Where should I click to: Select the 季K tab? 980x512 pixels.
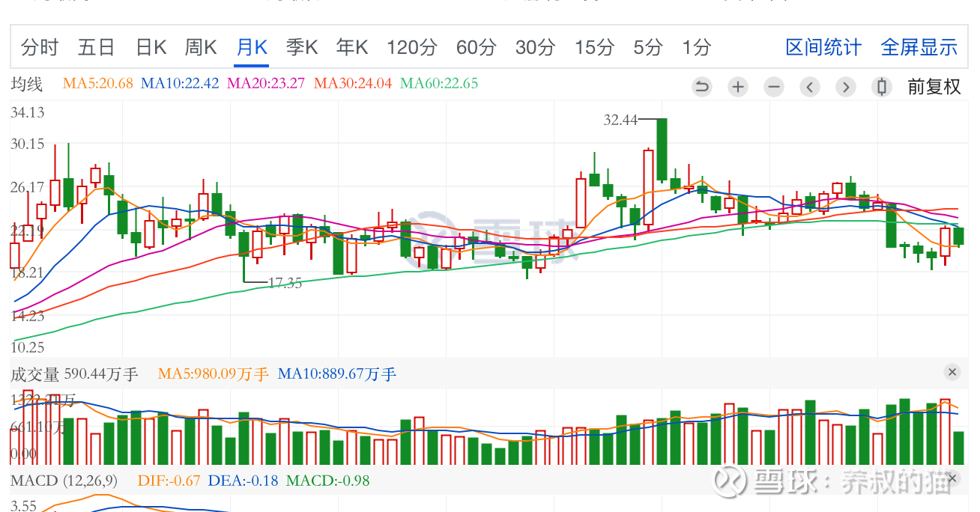(302, 48)
